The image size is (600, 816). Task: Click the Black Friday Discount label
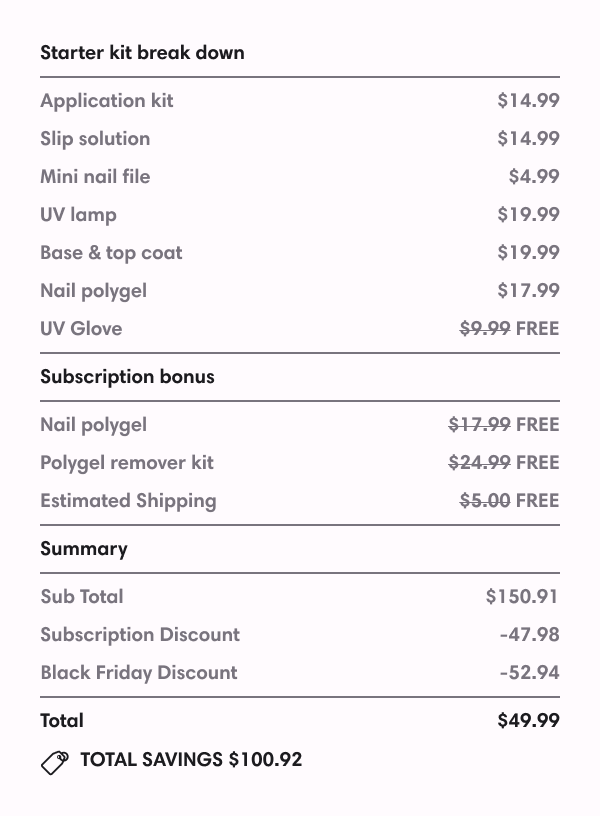[x=139, y=673]
